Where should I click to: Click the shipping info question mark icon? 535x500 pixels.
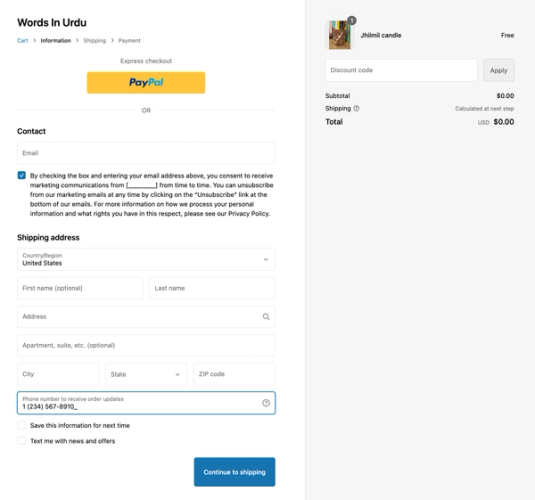point(356,109)
